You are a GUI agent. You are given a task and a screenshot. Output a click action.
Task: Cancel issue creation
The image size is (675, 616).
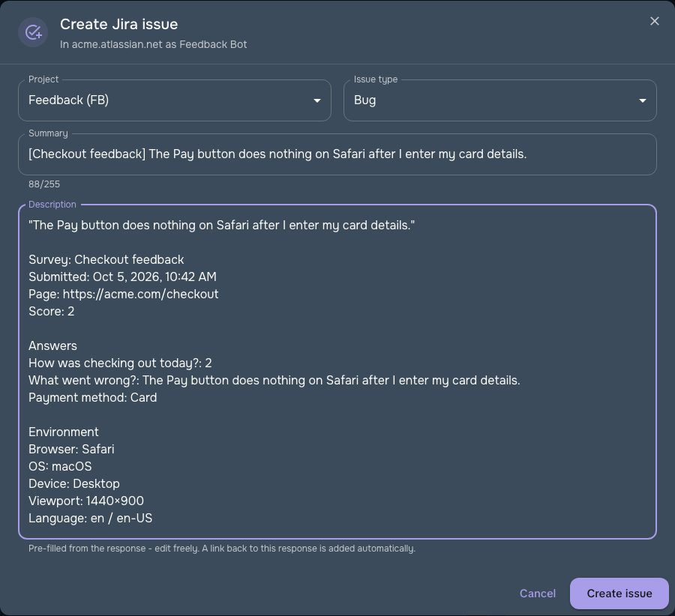pos(537,594)
